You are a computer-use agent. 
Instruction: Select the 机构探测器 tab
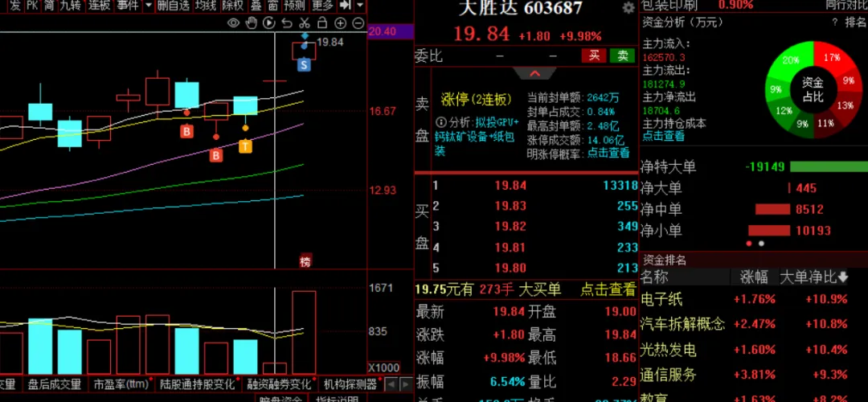click(x=350, y=384)
